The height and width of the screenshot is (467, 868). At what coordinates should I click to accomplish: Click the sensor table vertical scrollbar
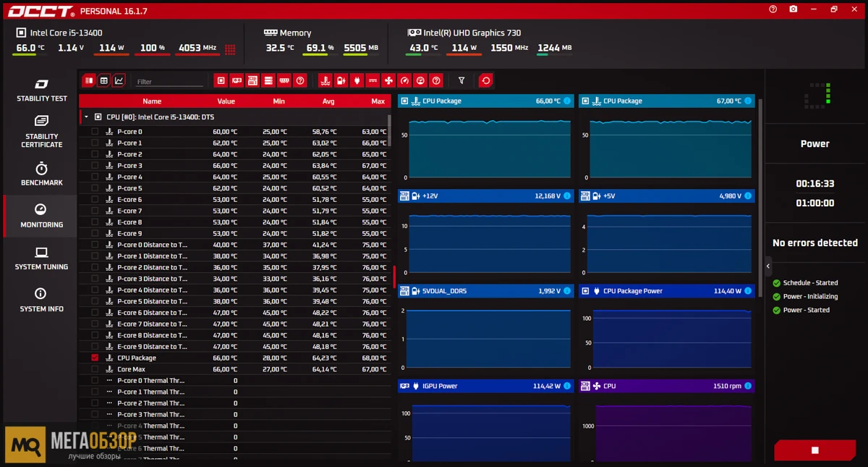click(390, 130)
